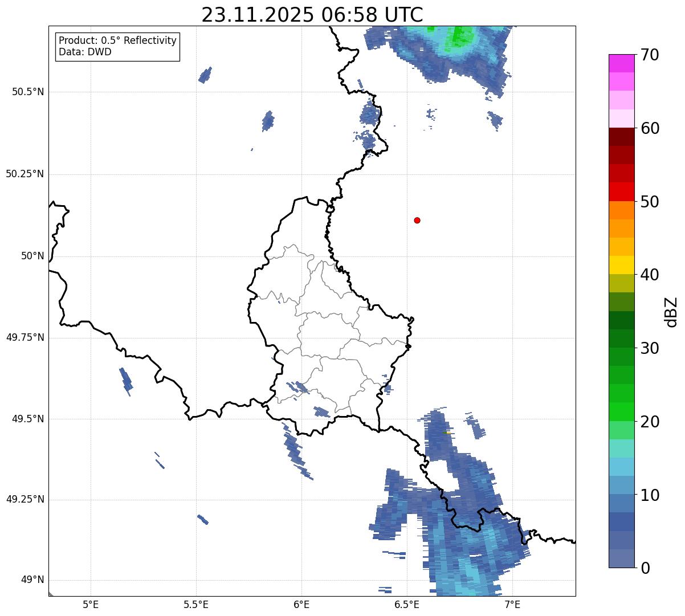Click the 70 tick label on colorbar
The height and width of the screenshot is (616, 685).
tap(650, 55)
